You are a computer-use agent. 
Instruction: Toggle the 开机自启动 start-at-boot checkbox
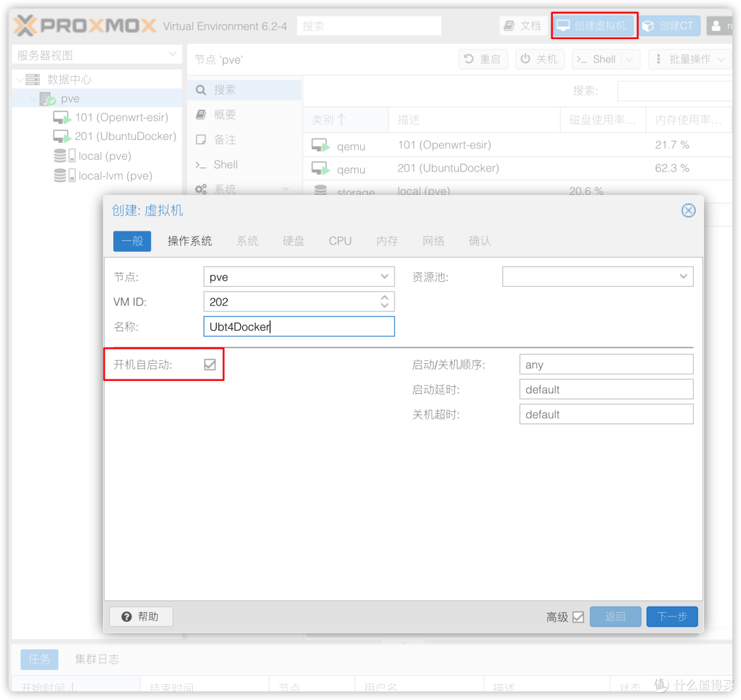210,364
